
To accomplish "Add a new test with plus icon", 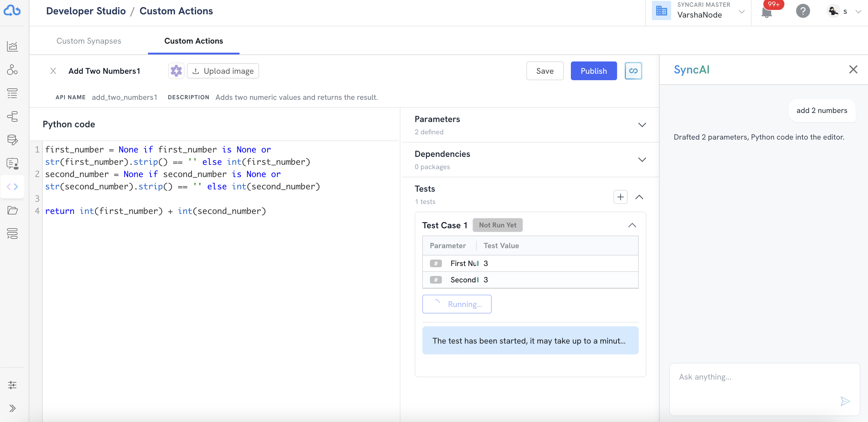I will pyautogui.click(x=620, y=197).
